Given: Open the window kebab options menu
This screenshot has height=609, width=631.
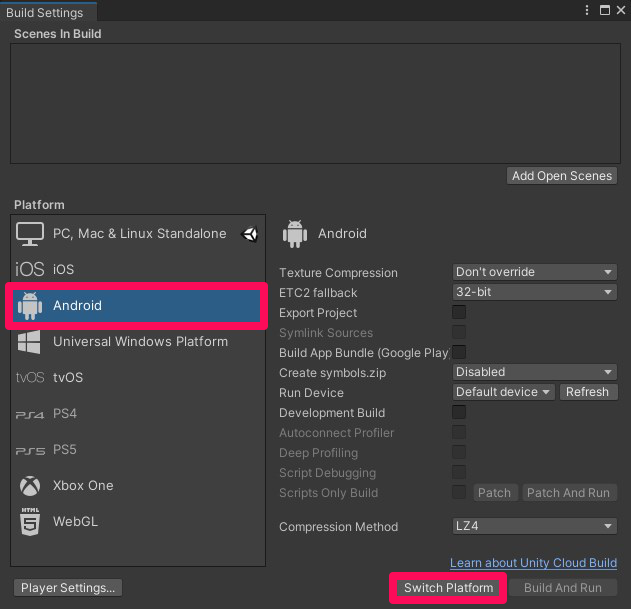Looking at the screenshot, I should tap(587, 10).
